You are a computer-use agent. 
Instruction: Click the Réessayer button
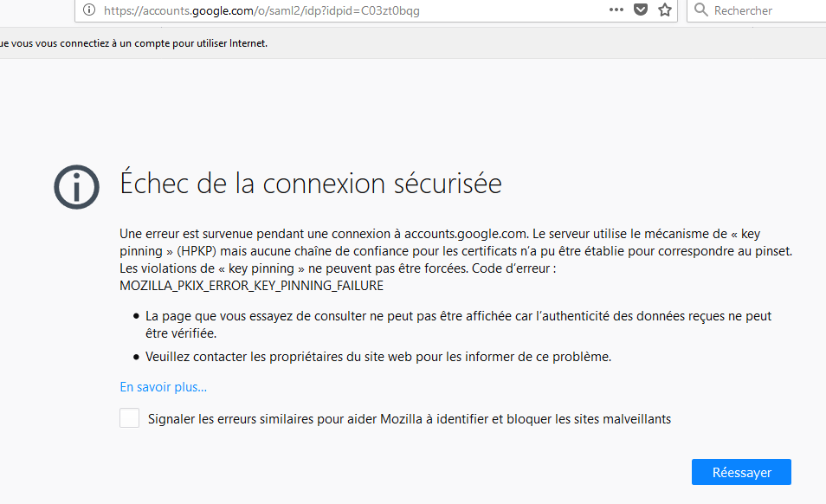coord(741,472)
